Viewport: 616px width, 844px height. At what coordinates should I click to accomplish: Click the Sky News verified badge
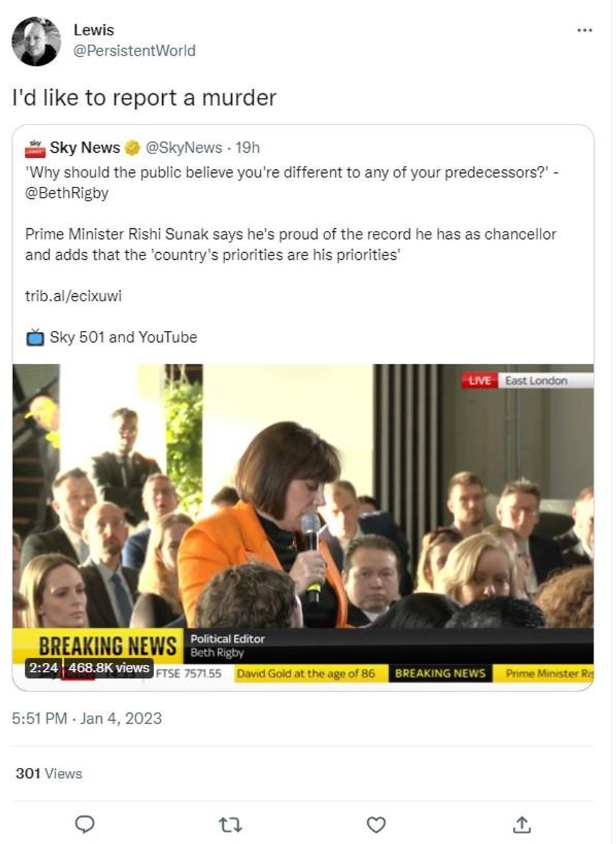[x=132, y=148]
